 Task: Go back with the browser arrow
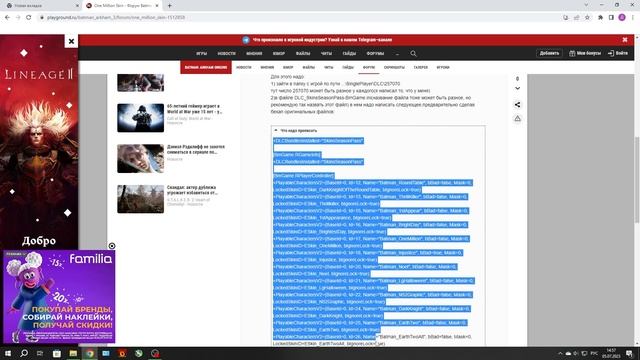click(7, 18)
